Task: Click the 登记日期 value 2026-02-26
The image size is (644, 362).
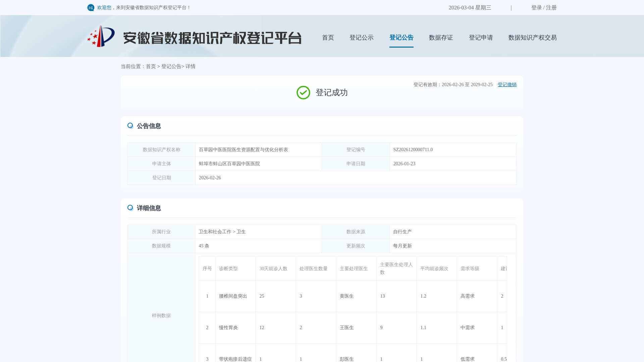Action: click(x=210, y=178)
